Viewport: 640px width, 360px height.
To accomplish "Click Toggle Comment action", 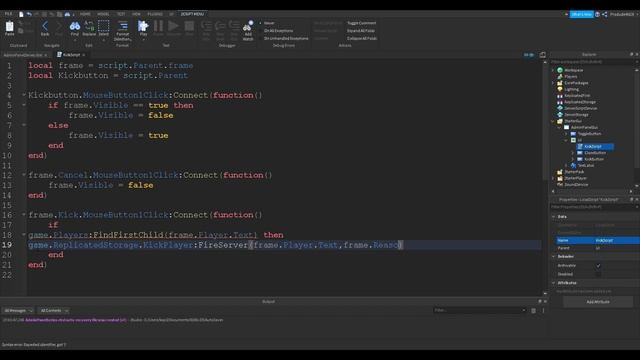I will 362,23.
